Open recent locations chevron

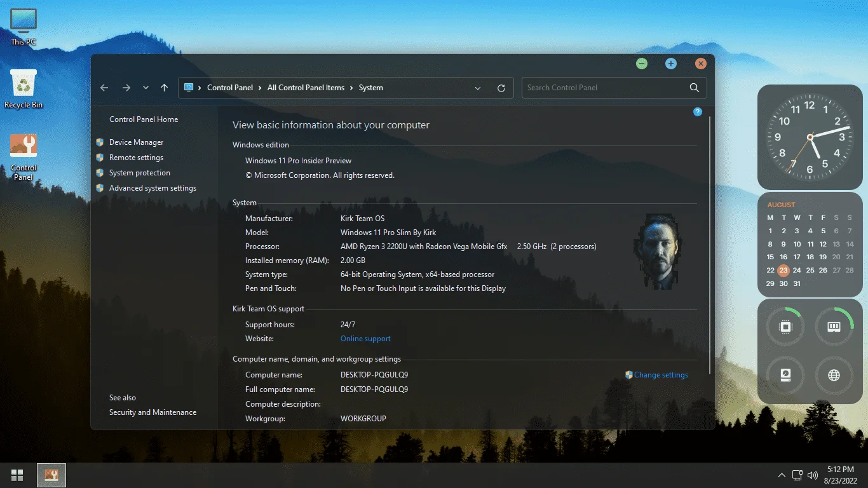pos(146,88)
